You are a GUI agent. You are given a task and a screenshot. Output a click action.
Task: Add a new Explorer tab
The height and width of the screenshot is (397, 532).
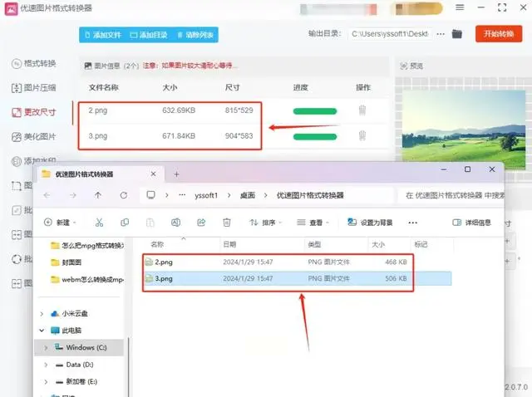[x=176, y=174]
